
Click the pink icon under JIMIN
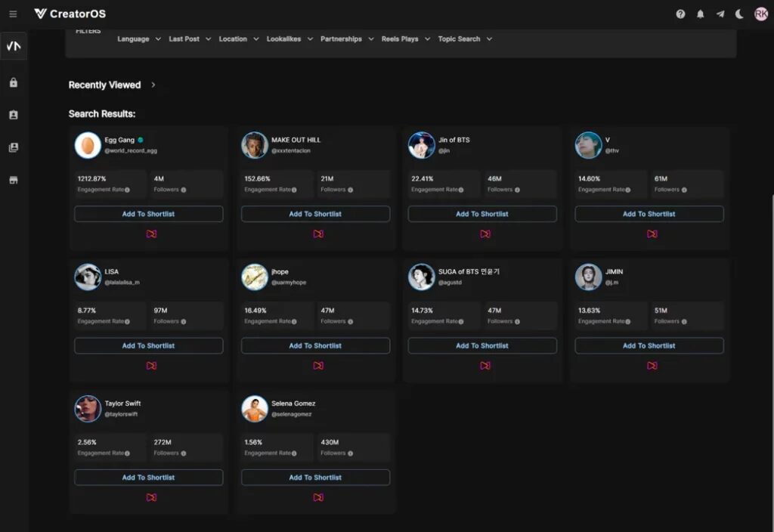pyautogui.click(x=652, y=366)
